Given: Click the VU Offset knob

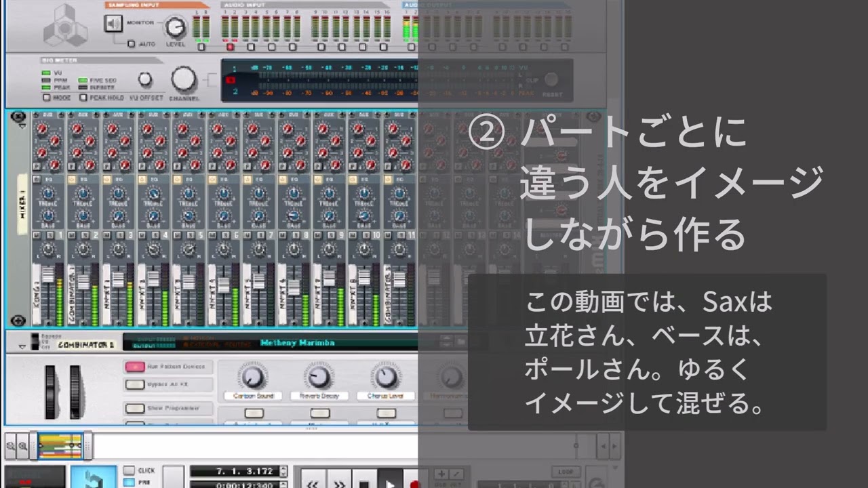Looking at the screenshot, I should (145, 79).
